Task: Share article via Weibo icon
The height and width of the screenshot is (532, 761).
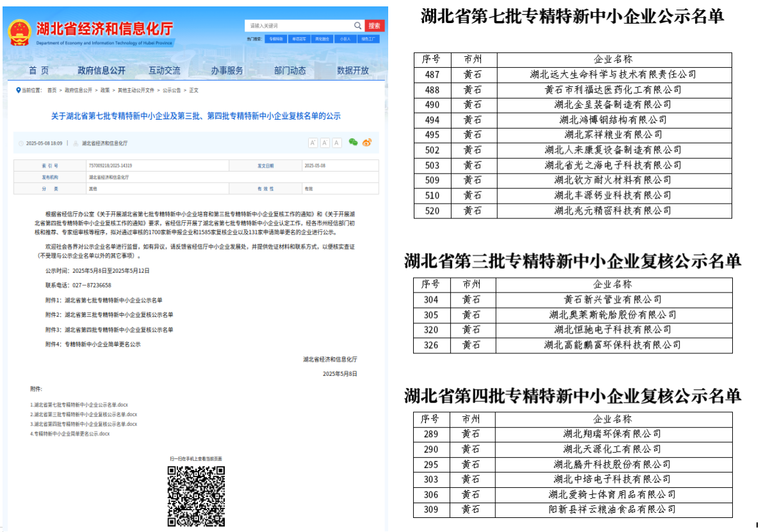Action: (366, 142)
